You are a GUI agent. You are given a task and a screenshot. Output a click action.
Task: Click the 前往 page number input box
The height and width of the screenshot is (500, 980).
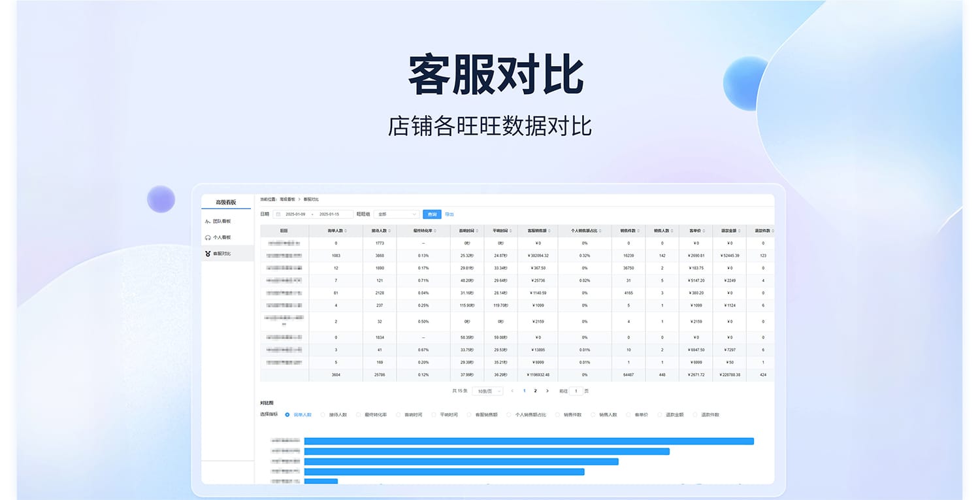pos(576,391)
